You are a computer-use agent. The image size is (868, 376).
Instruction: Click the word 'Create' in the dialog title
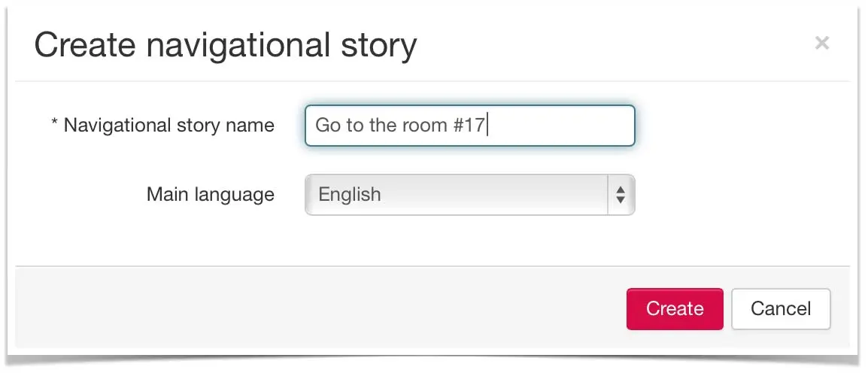click(84, 45)
